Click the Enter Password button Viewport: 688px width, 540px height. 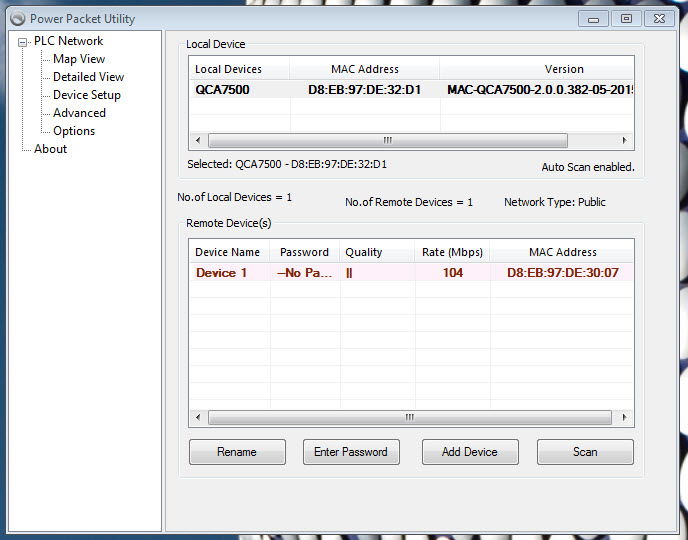(351, 452)
